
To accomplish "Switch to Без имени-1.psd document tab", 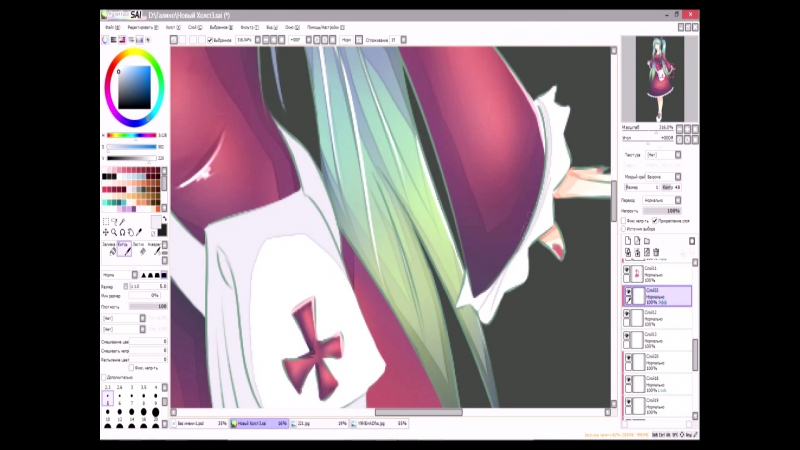I will click(199, 423).
